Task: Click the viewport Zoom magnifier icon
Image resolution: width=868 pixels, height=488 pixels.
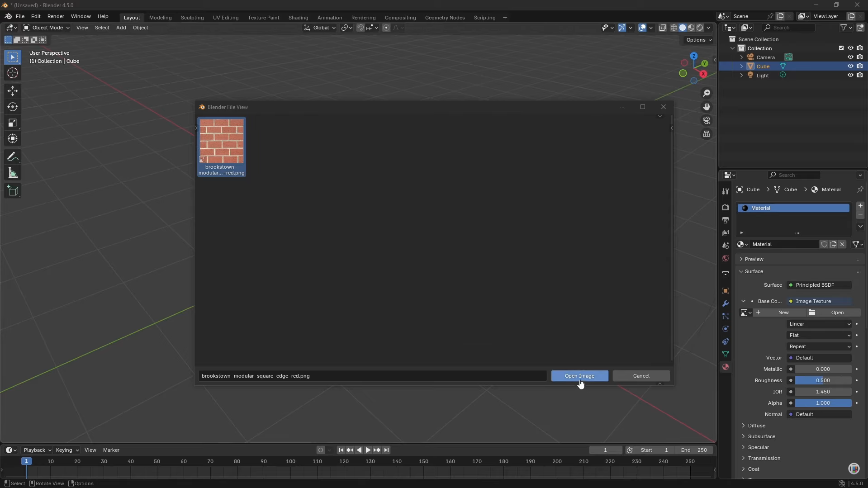Action: tap(707, 93)
